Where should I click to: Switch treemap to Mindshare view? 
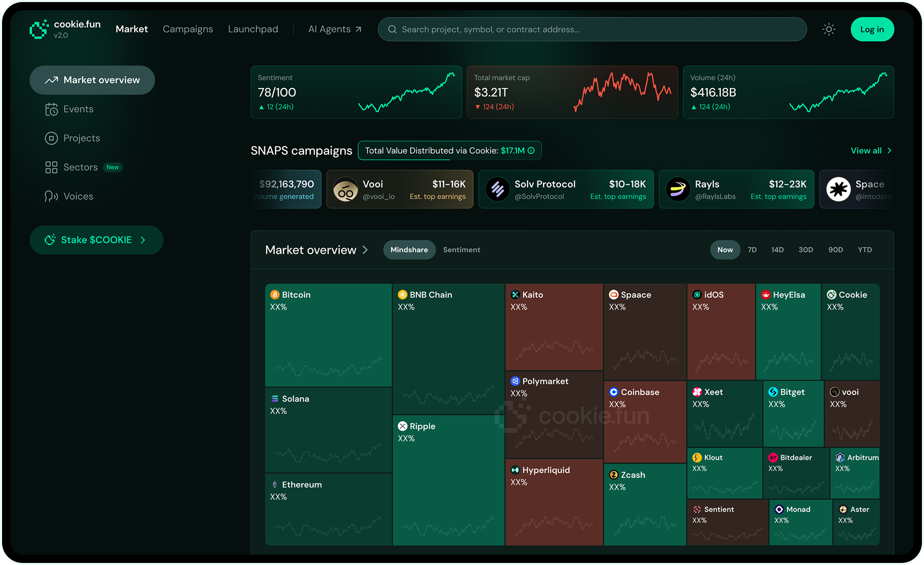pyautogui.click(x=409, y=250)
